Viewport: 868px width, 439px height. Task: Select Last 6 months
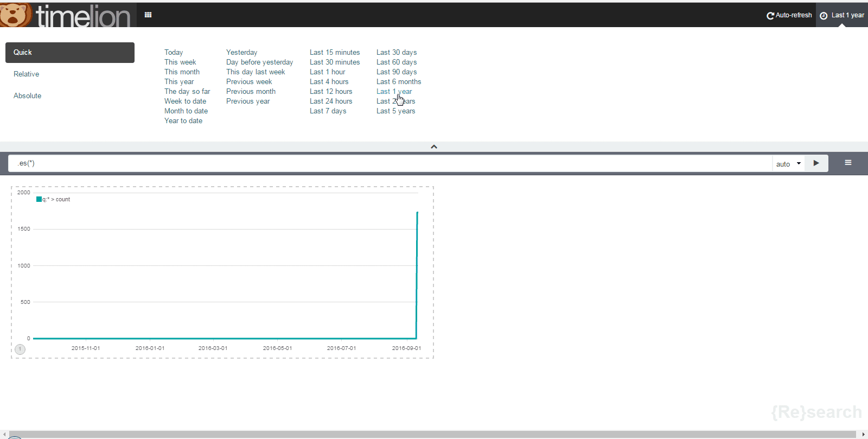pos(399,82)
